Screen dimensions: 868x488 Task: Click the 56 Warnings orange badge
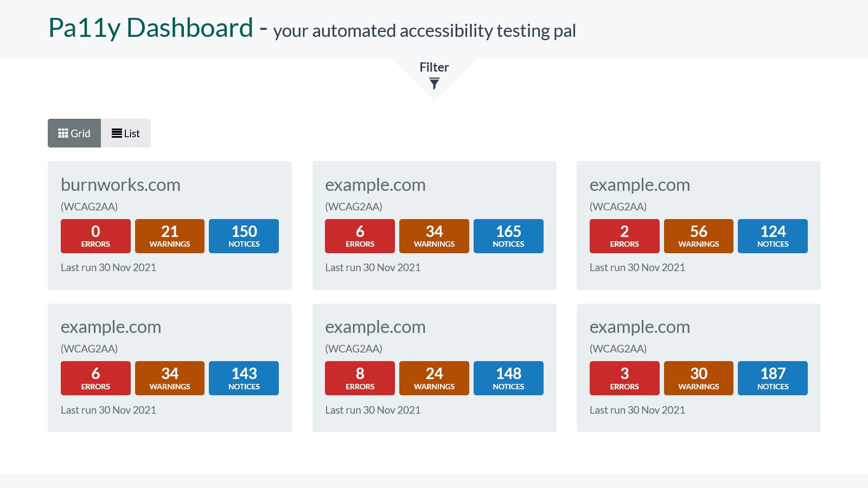[x=698, y=236]
